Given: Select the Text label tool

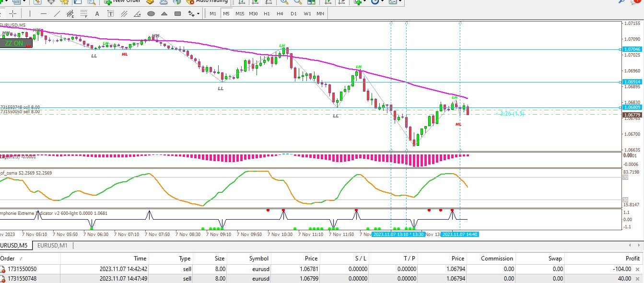Looking at the screenshot, I should pos(110,13).
